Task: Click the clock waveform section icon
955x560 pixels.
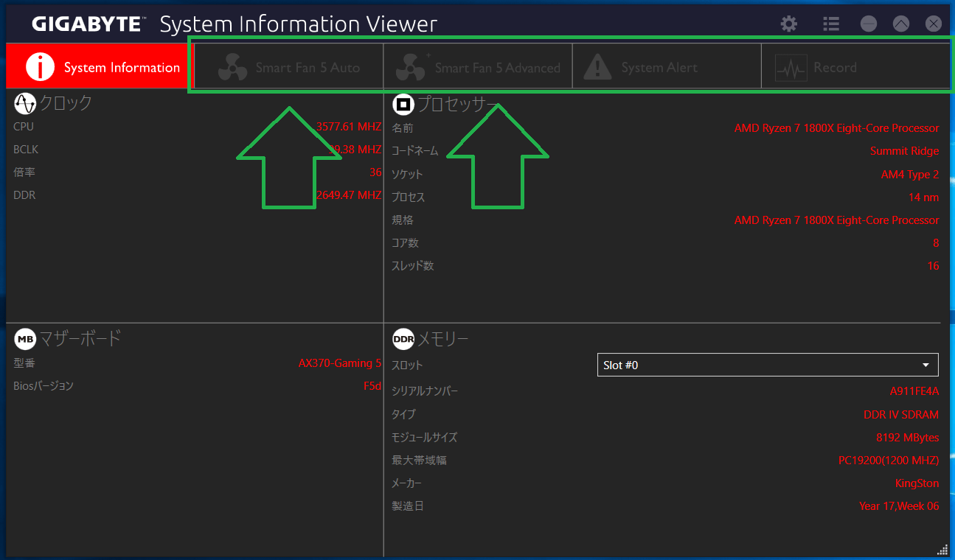Action: click(x=25, y=104)
